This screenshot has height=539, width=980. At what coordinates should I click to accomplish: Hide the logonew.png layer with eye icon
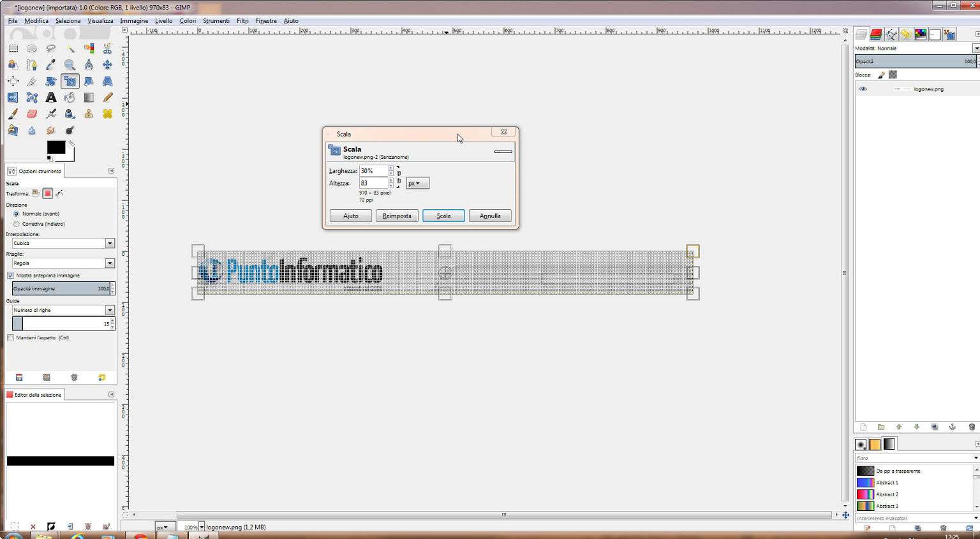click(863, 89)
